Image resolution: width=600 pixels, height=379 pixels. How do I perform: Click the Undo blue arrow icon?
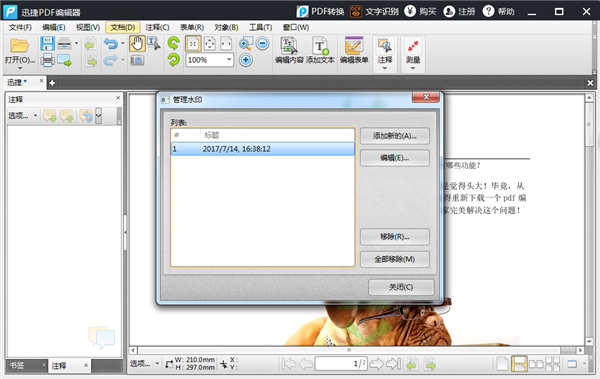(111, 44)
